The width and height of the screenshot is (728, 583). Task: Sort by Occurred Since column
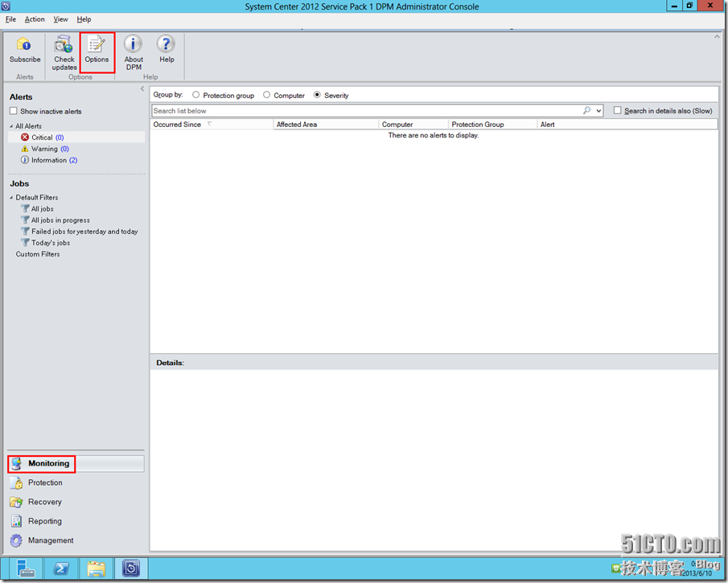212,125
